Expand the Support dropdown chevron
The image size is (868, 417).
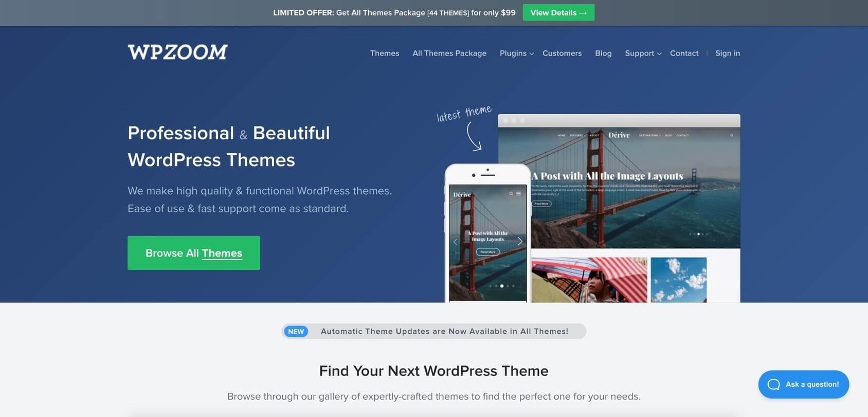(x=659, y=53)
